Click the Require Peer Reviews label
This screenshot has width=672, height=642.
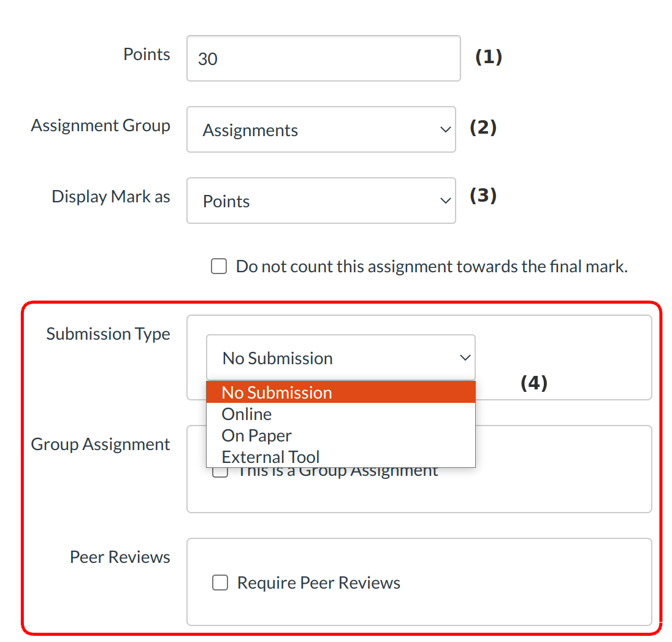point(318,583)
